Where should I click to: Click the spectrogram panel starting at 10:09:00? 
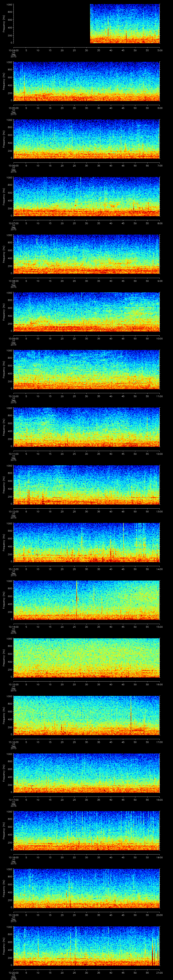click(87, 312)
